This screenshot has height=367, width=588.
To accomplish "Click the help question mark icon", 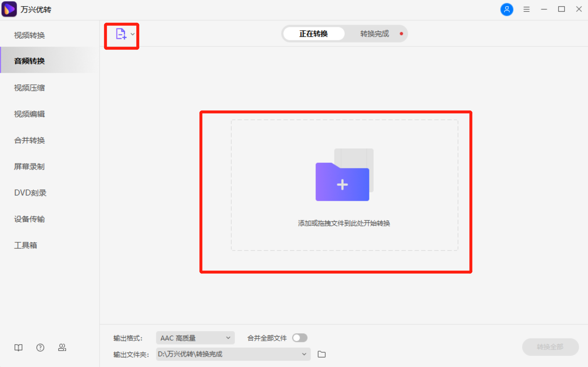I will [40, 348].
